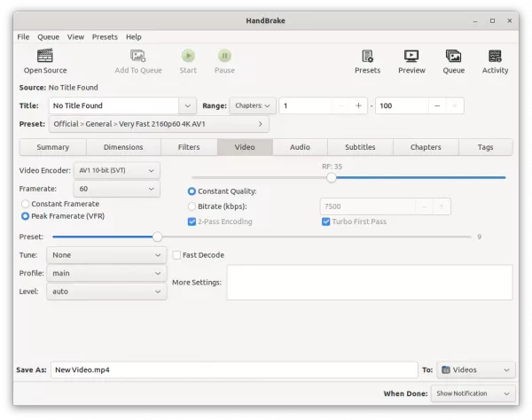Click the Open Source clapperboard icon
The height and width of the screenshot is (420, 532).
[x=45, y=56]
